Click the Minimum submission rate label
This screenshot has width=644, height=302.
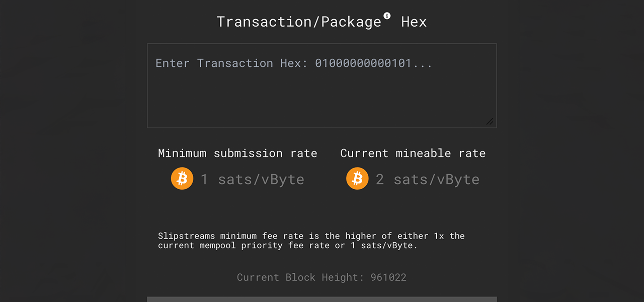237,153
